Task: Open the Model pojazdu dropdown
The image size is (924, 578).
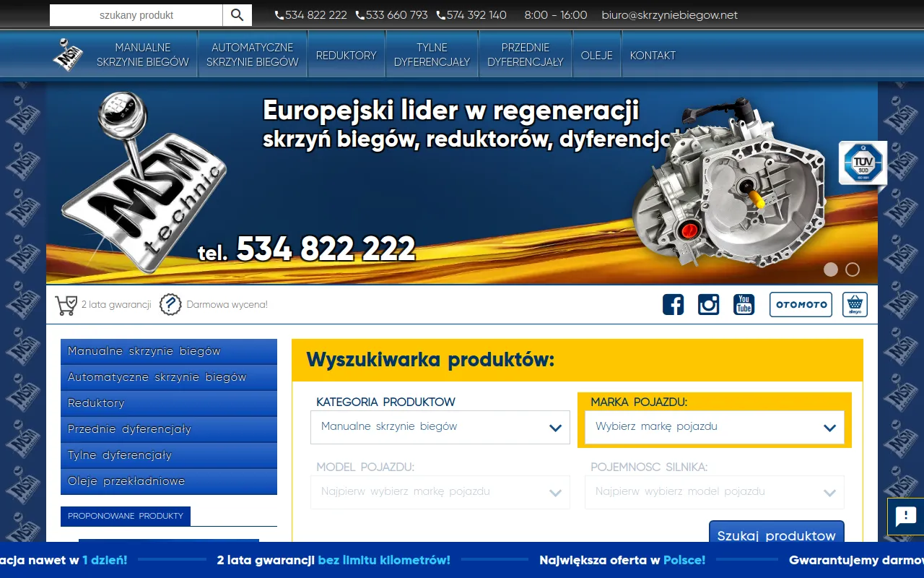Action: pos(440,492)
